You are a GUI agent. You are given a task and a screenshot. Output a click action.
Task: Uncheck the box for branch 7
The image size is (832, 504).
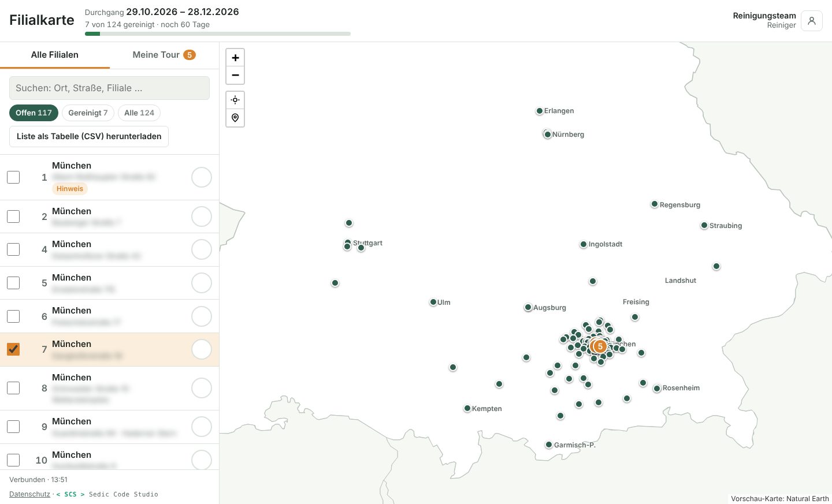13,349
